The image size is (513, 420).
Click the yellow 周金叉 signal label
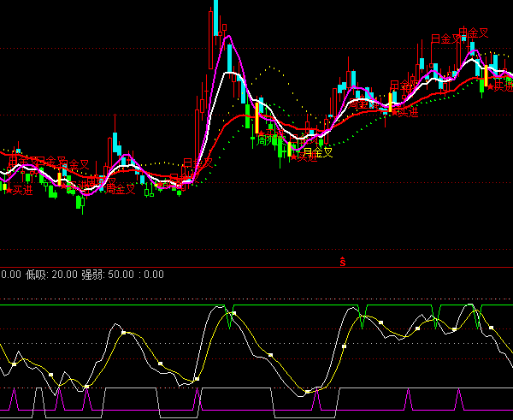(x=318, y=152)
